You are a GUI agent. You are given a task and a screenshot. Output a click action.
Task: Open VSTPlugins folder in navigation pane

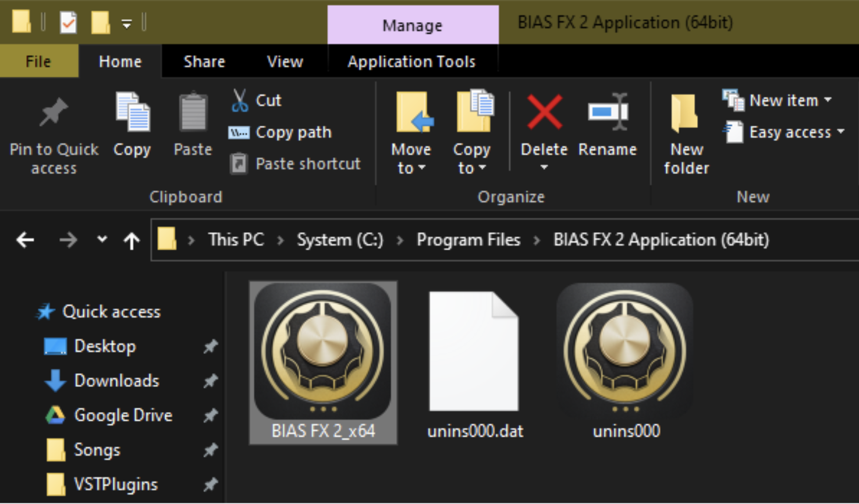(x=116, y=484)
